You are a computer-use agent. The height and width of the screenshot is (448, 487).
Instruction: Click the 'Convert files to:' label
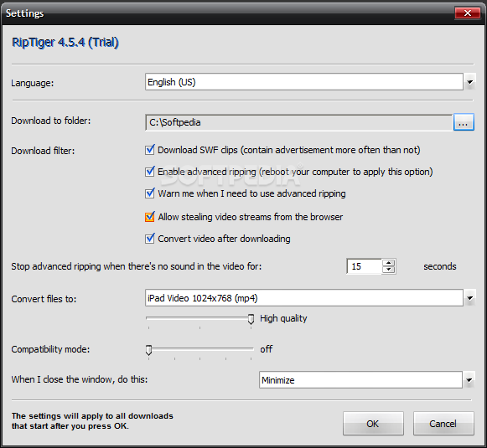44,299
